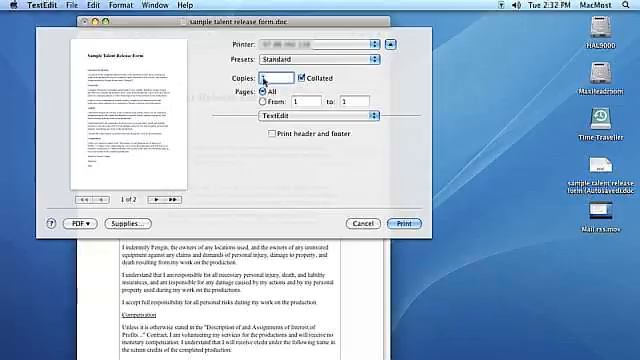Viewport: 640px width, 360px height.
Task: Select the All pages radio button
Action: coord(262,91)
